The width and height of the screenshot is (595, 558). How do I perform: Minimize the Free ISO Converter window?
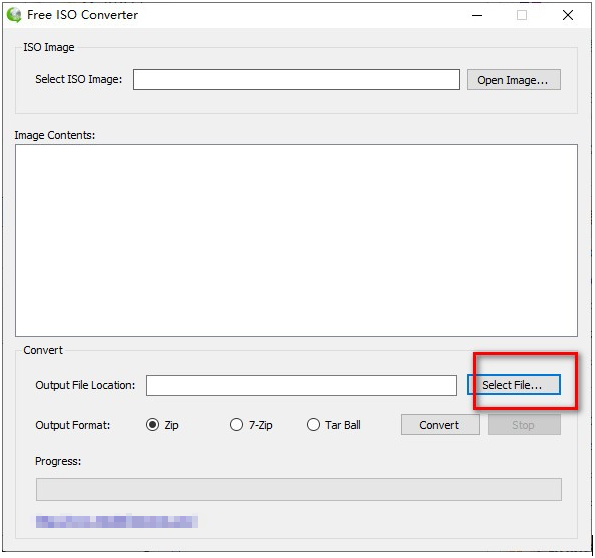point(477,15)
